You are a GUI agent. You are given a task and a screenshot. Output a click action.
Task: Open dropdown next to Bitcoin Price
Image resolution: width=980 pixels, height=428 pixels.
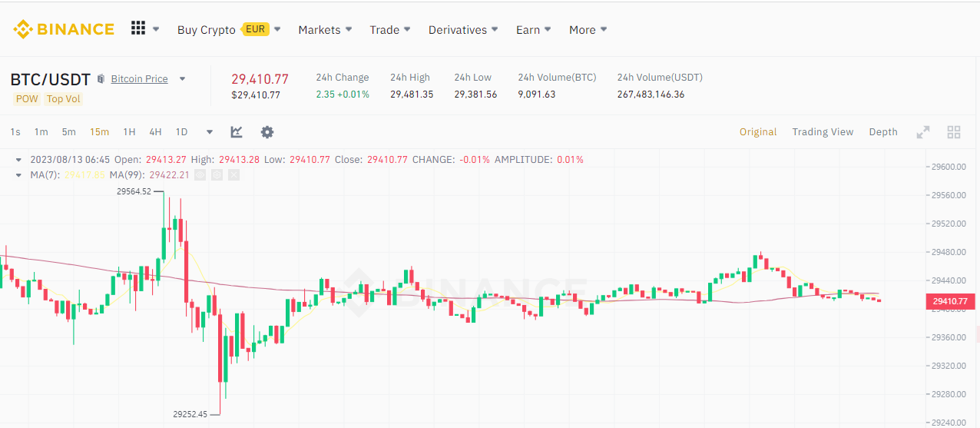(183, 79)
